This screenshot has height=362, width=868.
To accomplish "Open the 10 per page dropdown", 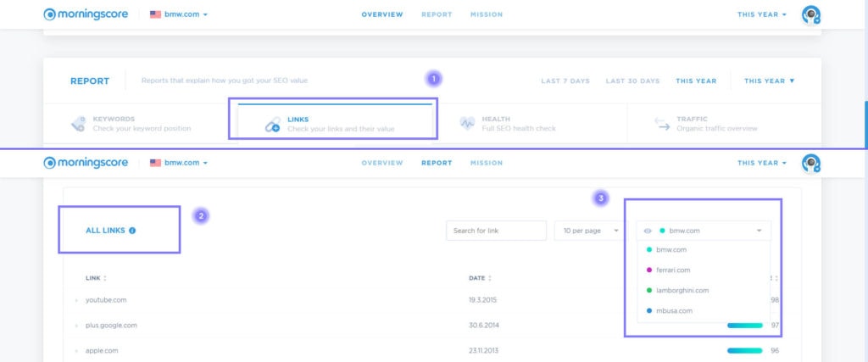I will click(589, 231).
